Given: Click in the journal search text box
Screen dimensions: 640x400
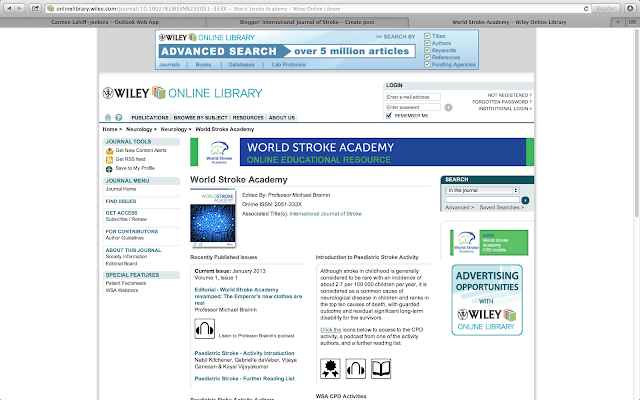Looking at the screenshot, I should pyautogui.click(x=482, y=200).
